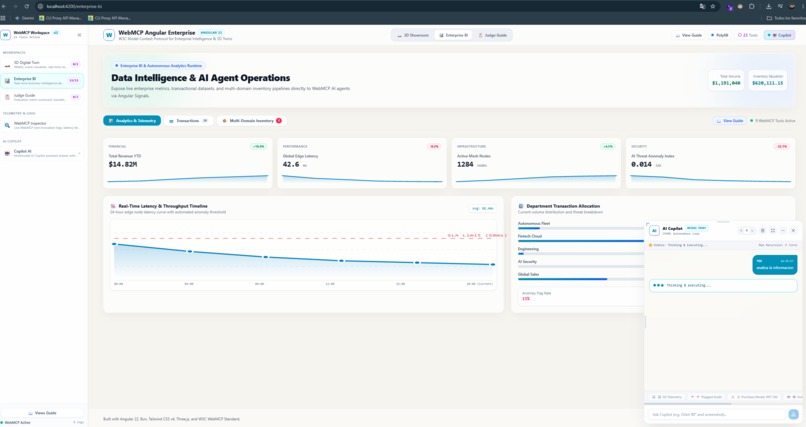
Task: Click the Avg latency badge on timeline chart
Action: [482, 209]
